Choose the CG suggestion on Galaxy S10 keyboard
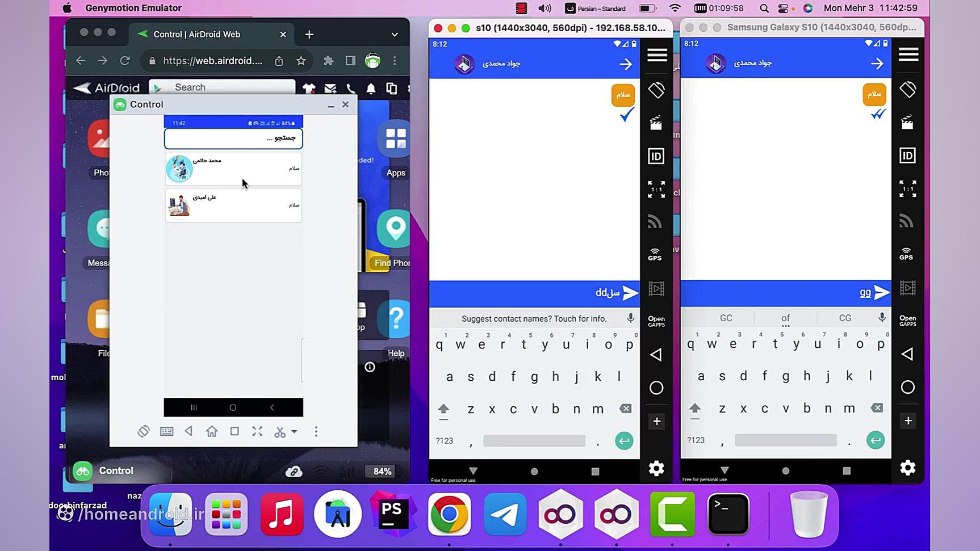980x551 pixels. pyautogui.click(x=845, y=318)
